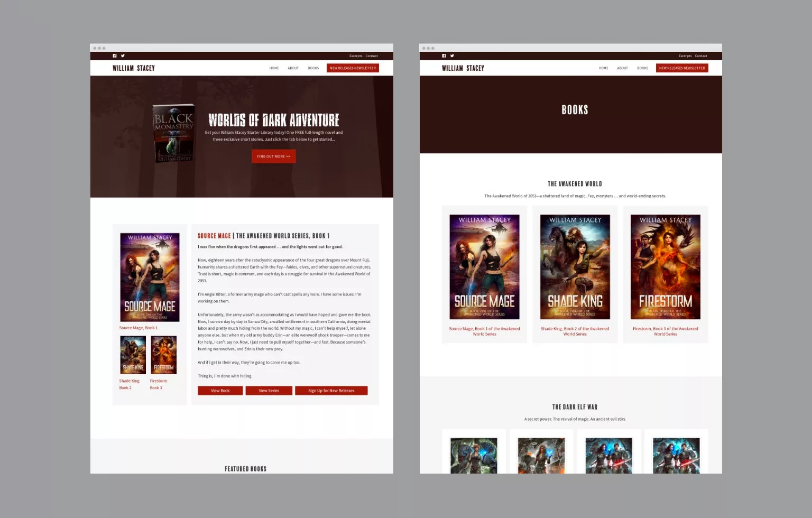The image size is (812, 518).
Task: Open Contact link in left window
Action: point(372,56)
